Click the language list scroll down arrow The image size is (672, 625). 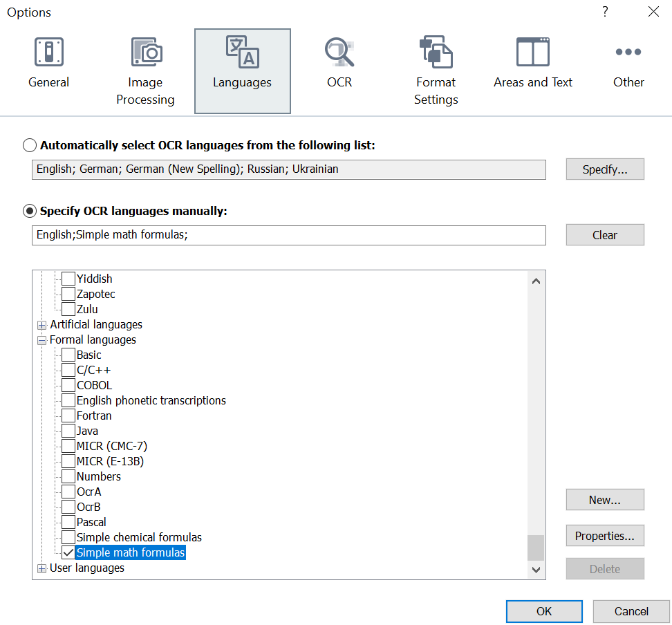pyautogui.click(x=536, y=570)
